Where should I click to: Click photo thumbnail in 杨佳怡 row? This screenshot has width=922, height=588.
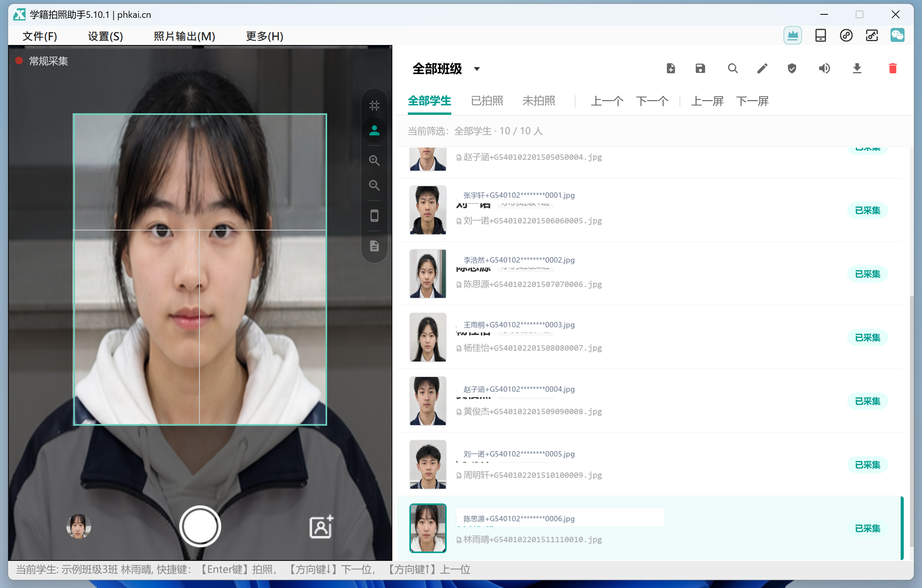[x=428, y=337]
